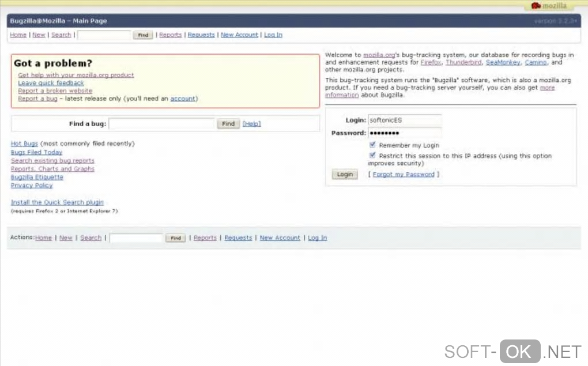Viewport: 588px width, 366px height.
Task: Open Bugs Filed Today link
Action: tap(36, 152)
